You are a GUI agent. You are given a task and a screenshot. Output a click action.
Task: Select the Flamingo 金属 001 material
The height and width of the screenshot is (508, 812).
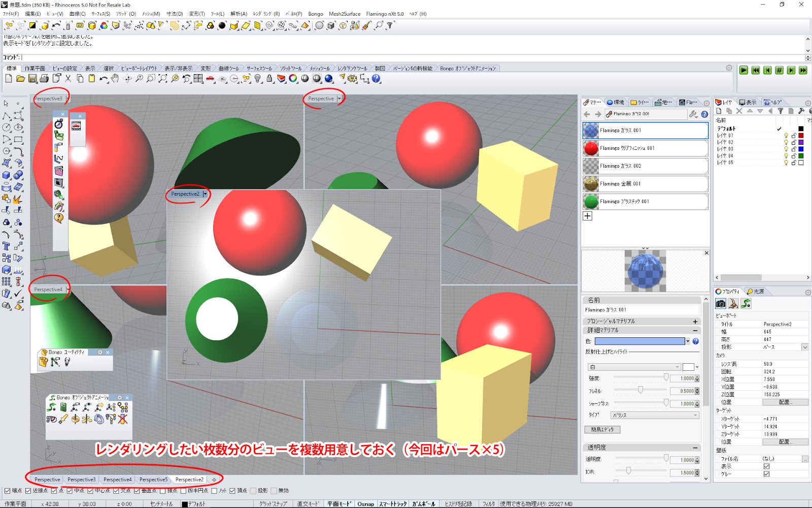point(645,184)
